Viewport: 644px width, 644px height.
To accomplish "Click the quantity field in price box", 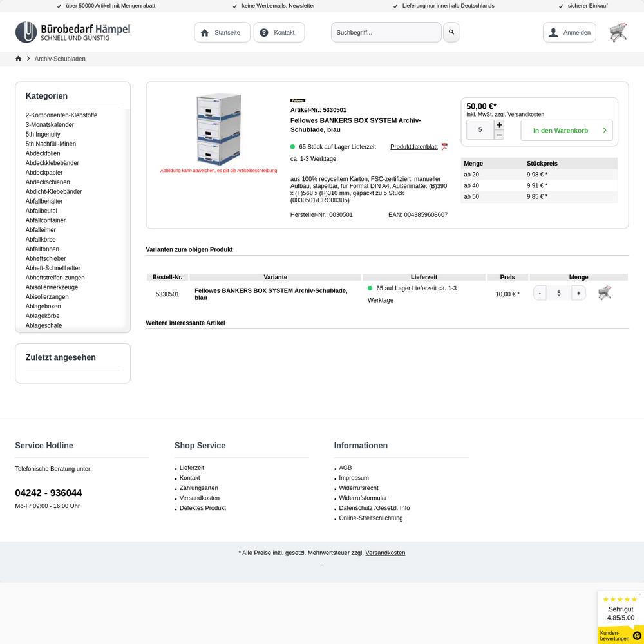I will click(x=480, y=130).
